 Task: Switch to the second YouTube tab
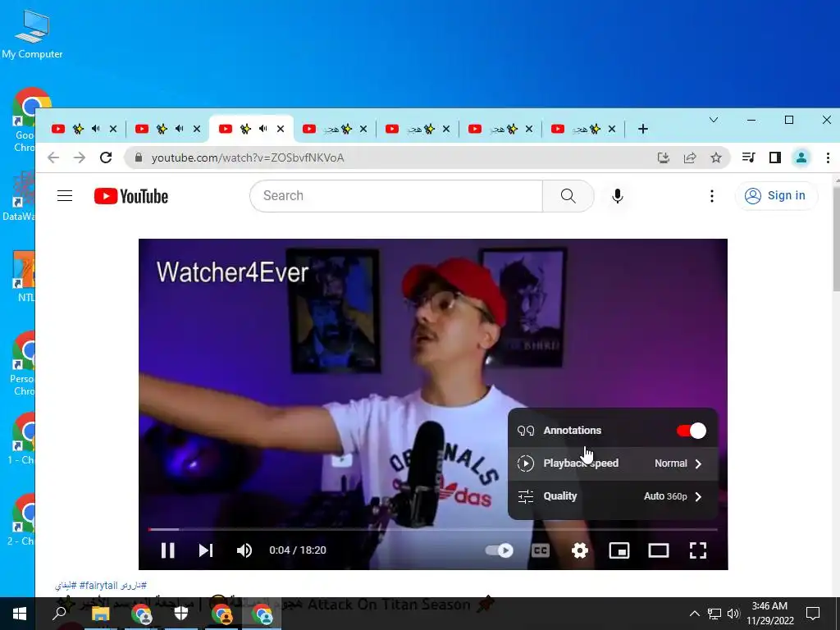coord(167,129)
